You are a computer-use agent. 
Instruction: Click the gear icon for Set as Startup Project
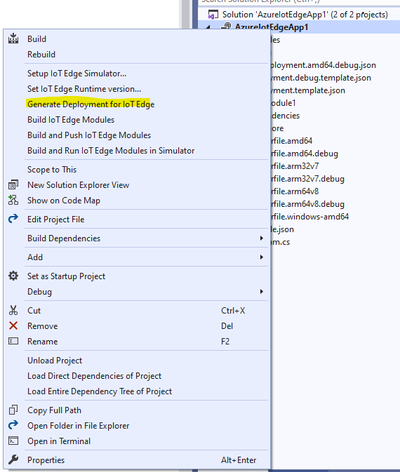coord(13,276)
